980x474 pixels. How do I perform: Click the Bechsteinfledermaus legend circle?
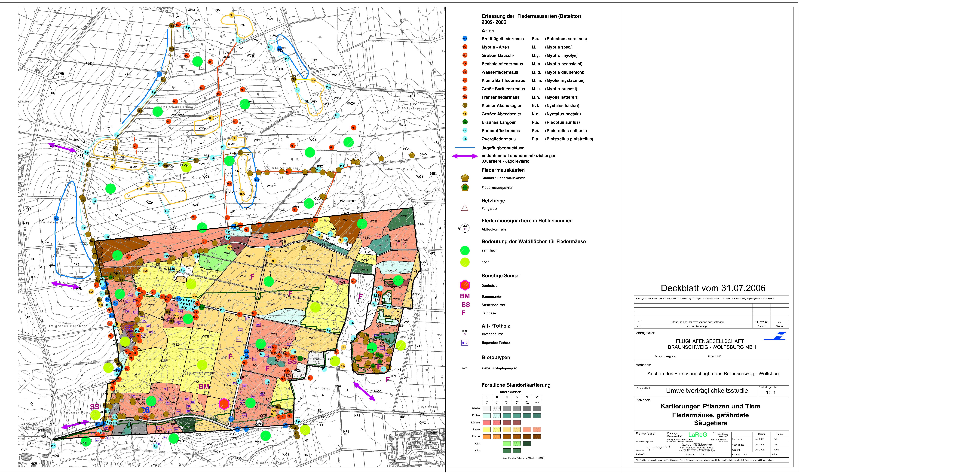click(x=465, y=64)
